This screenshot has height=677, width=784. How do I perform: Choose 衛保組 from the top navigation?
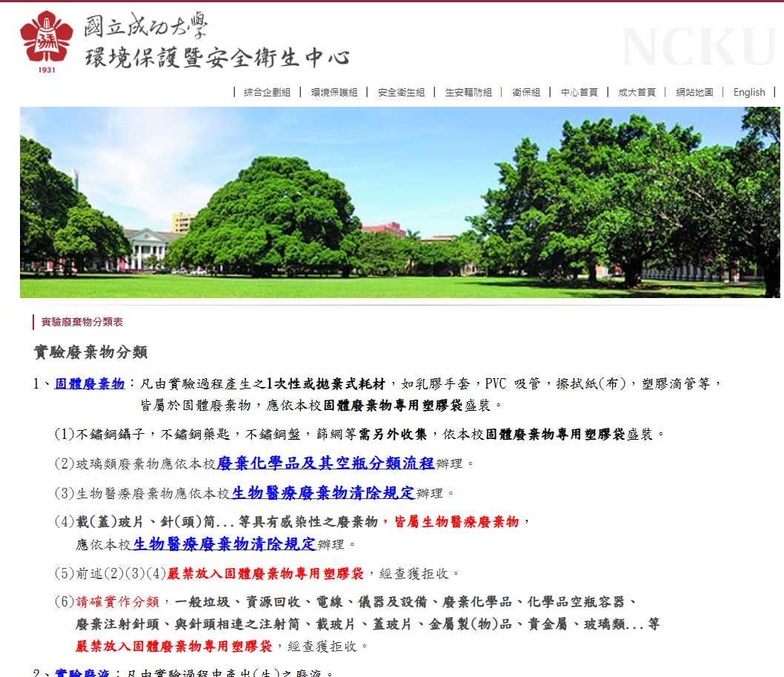coord(526,93)
